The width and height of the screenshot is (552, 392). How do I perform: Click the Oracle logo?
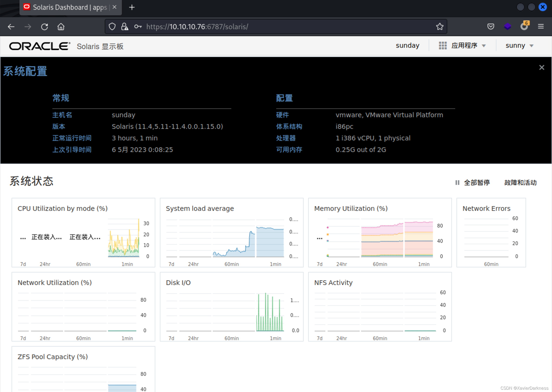[40, 46]
